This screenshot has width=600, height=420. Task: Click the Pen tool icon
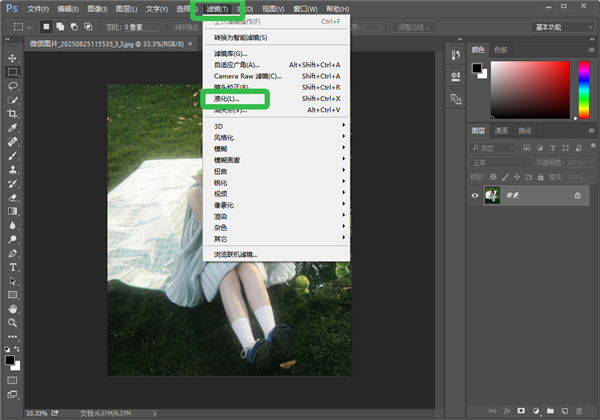(13, 253)
